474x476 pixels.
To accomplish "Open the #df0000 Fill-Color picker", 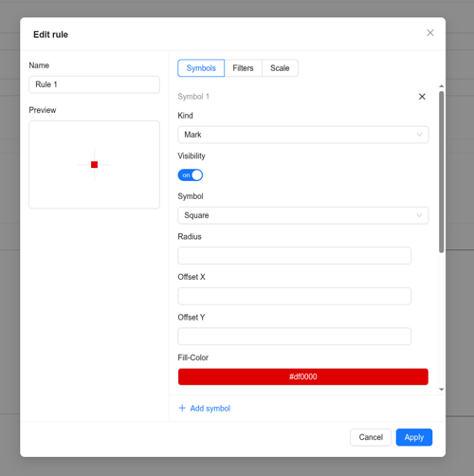I will tap(303, 376).
